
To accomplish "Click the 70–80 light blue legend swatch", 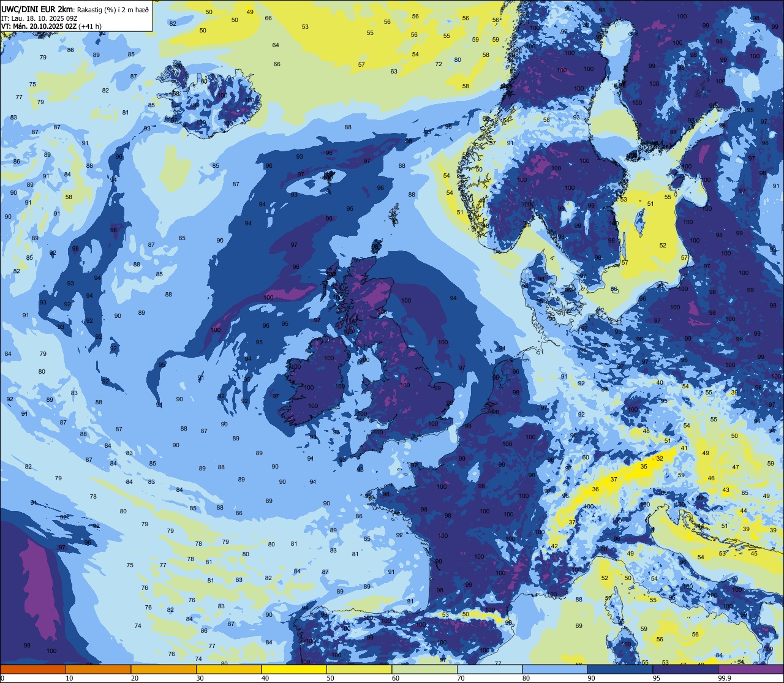I will [x=489, y=669].
